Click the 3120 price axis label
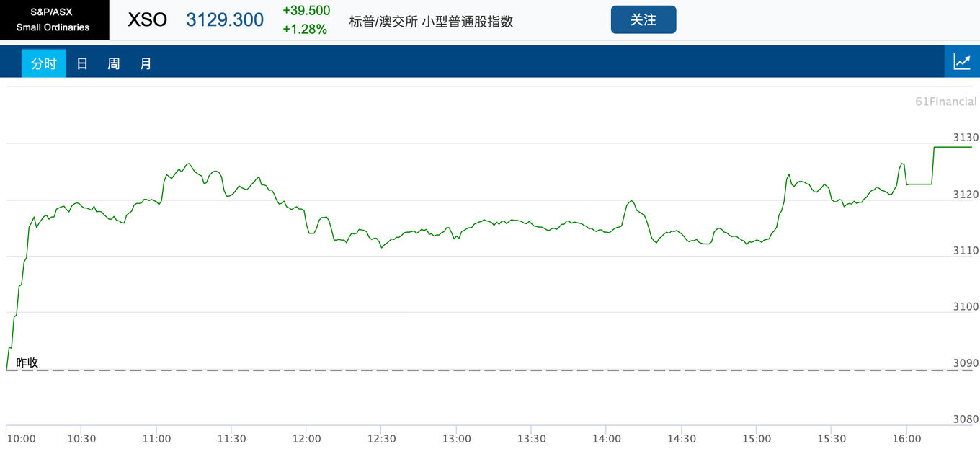This screenshot has height=454, width=980. 966,195
